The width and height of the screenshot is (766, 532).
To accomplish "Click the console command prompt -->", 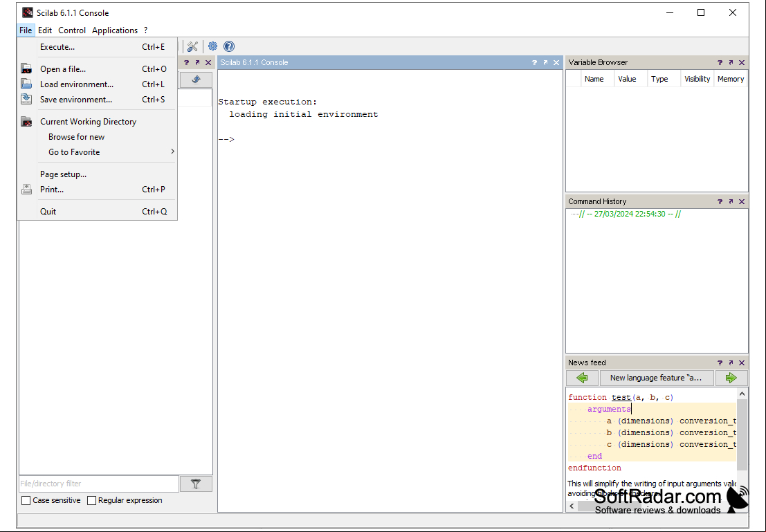I will click(226, 139).
